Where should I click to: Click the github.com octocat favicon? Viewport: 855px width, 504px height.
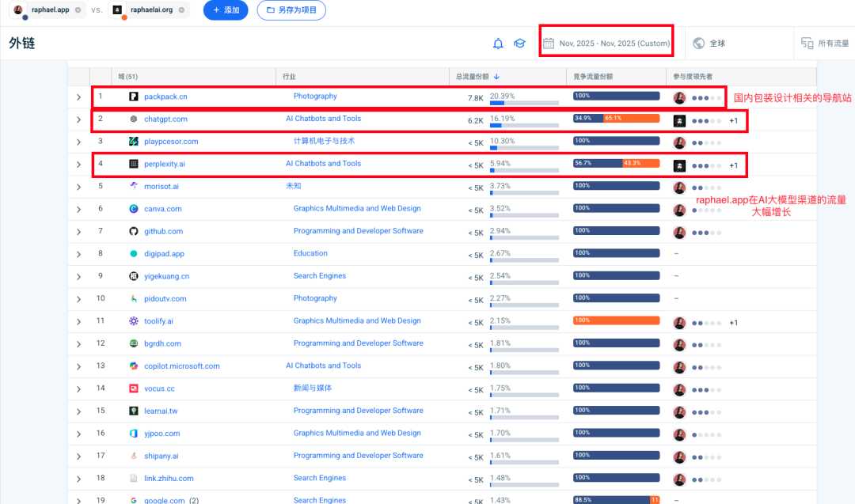(134, 231)
